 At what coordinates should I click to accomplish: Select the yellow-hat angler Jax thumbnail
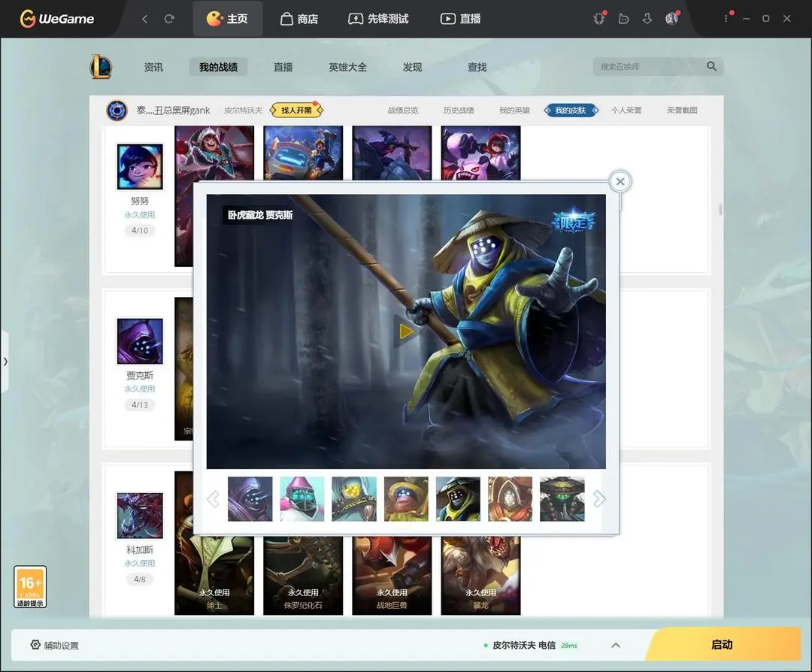click(x=406, y=499)
